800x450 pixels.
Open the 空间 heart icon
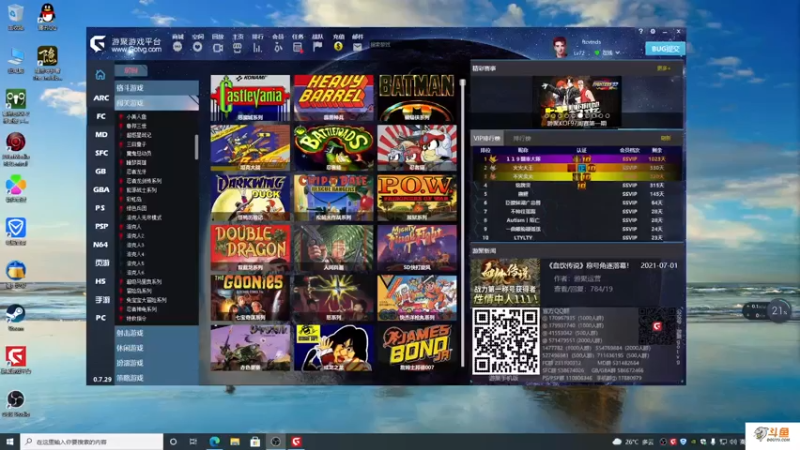pyautogui.click(x=197, y=46)
